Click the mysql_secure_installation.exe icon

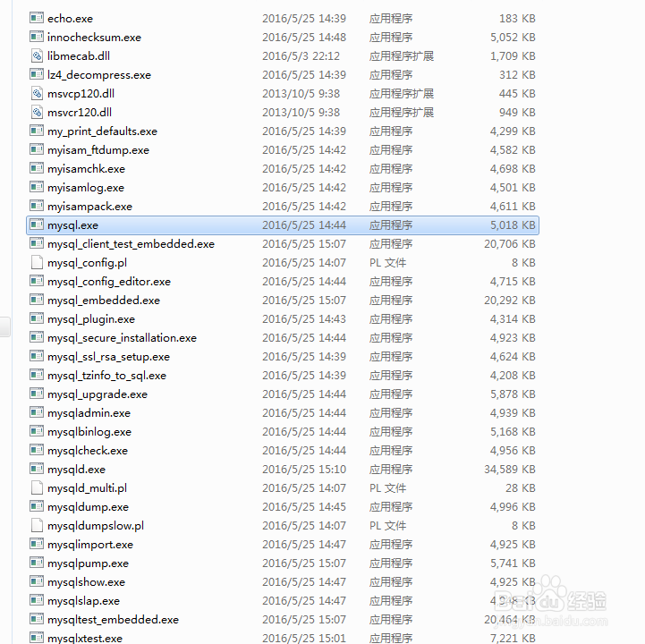click(x=37, y=337)
